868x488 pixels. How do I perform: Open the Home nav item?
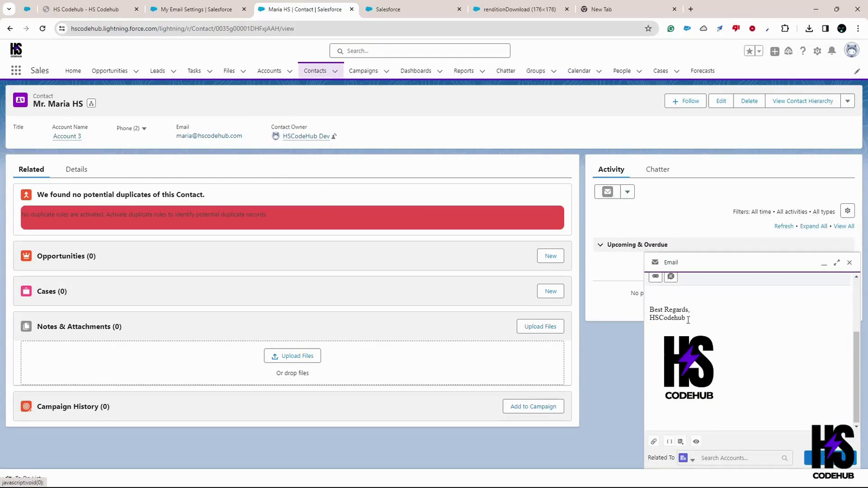pyautogui.click(x=73, y=71)
